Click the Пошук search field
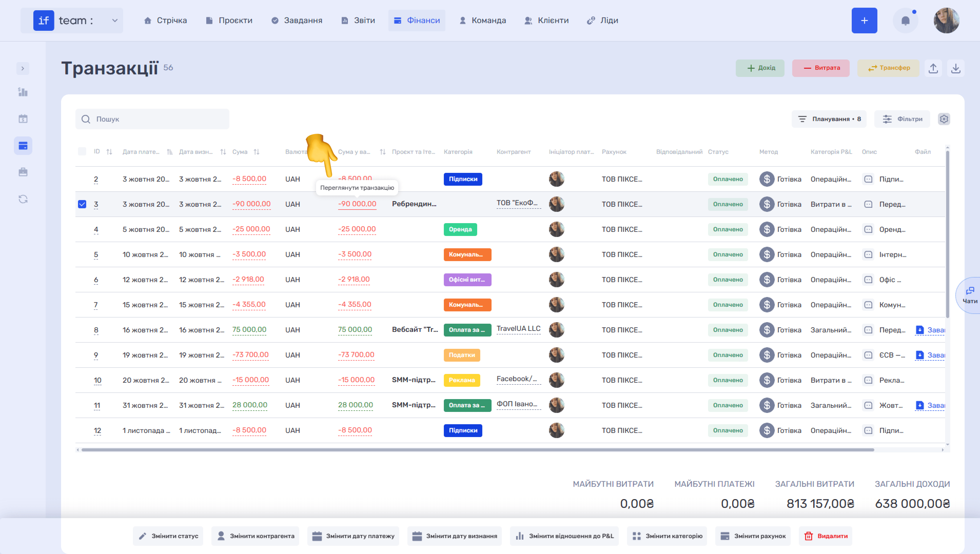 click(152, 119)
